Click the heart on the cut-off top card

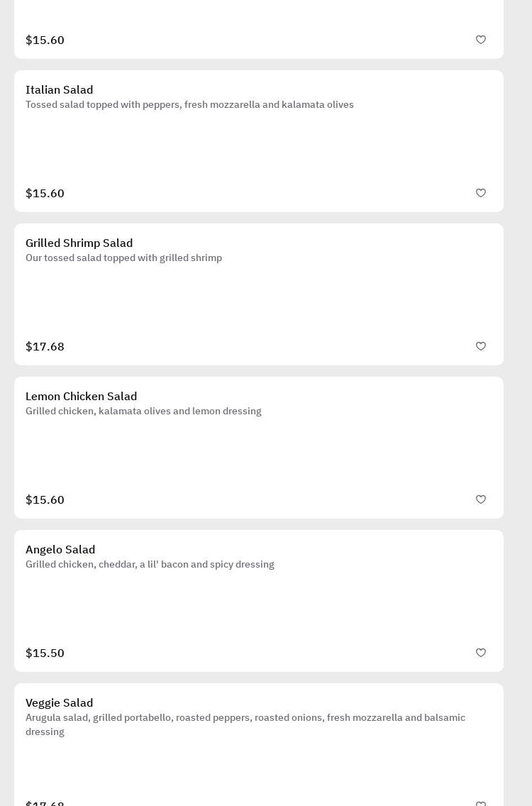click(x=481, y=40)
